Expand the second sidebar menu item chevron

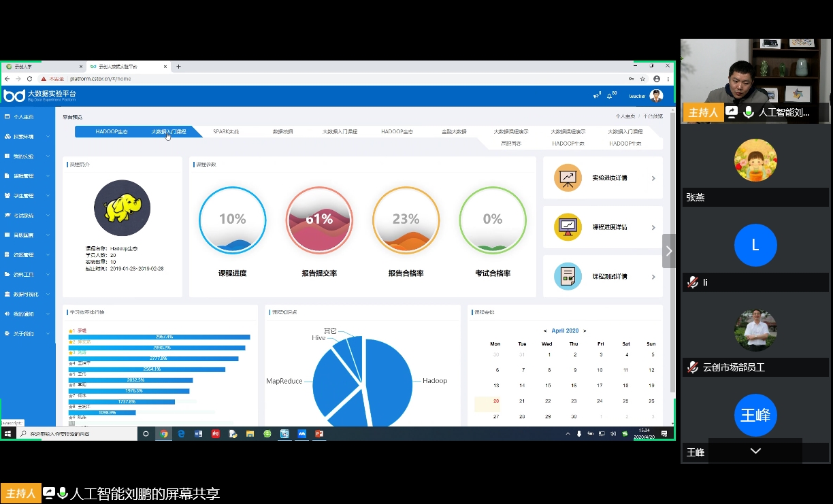[48, 137]
